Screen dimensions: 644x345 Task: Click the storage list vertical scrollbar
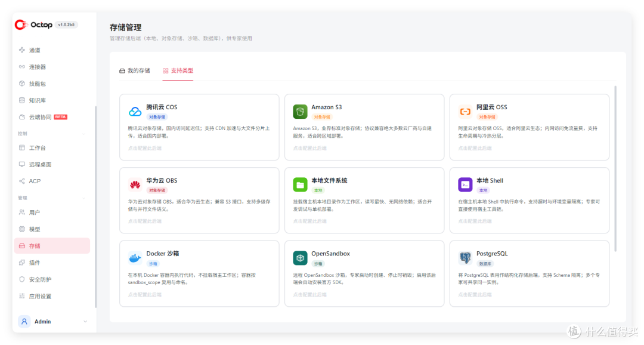point(615,168)
